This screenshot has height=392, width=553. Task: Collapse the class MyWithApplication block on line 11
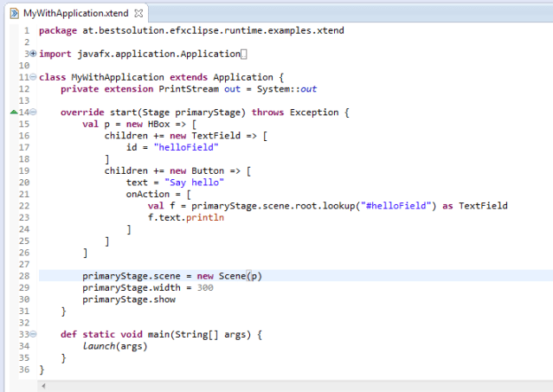[33, 77]
